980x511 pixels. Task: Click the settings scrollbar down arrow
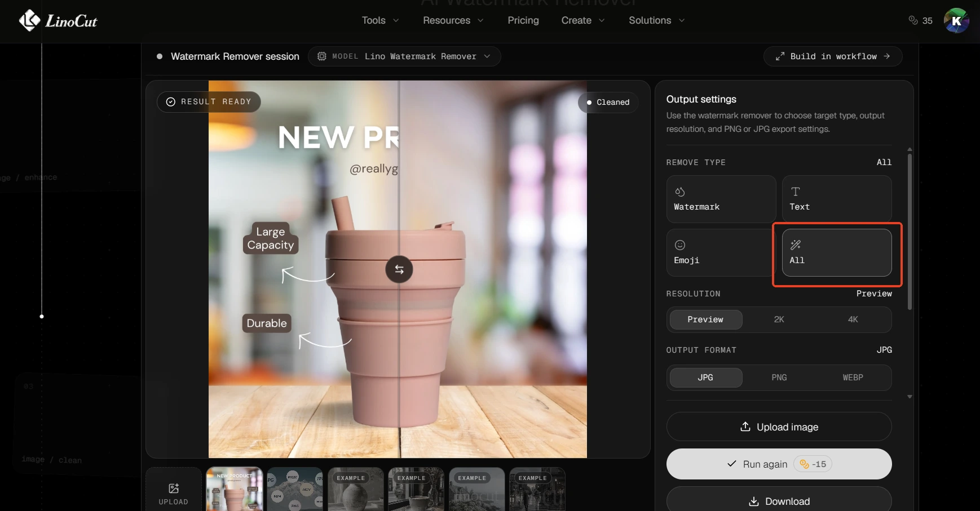coord(910,397)
